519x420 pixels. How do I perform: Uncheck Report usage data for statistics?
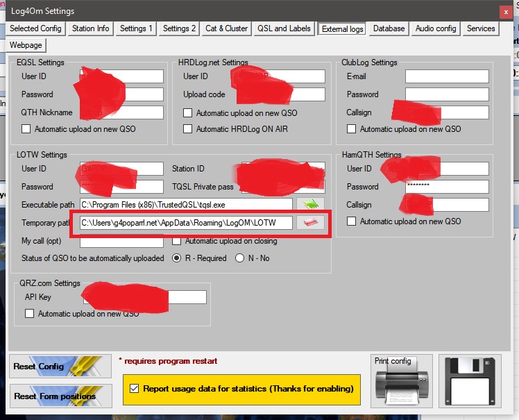tap(134, 389)
